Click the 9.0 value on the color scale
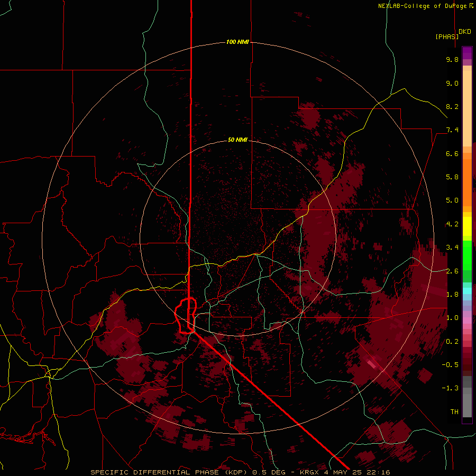The height and width of the screenshot is (476, 476). coord(452,83)
